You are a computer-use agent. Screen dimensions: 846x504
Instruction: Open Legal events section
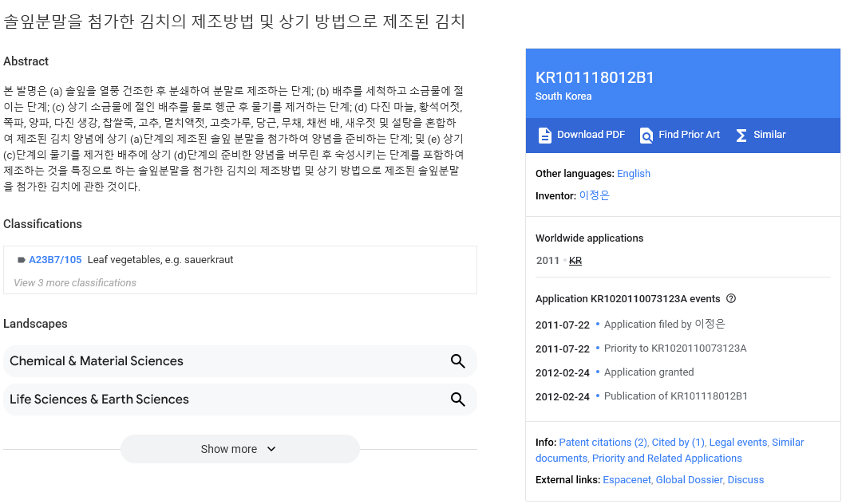[737, 443]
